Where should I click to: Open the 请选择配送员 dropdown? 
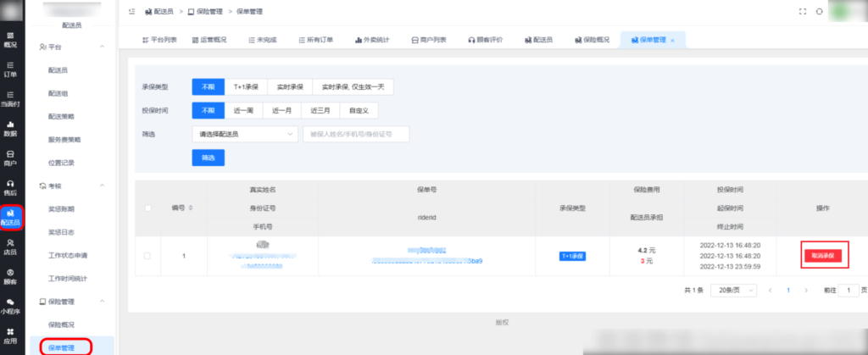pyautogui.click(x=245, y=134)
